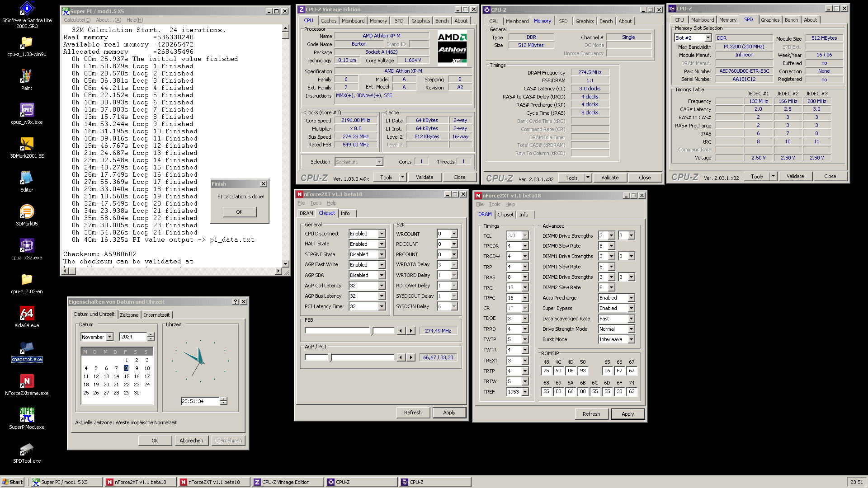Image resolution: width=868 pixels, height=488 pixels.
Task: Click the system tray clock 23:51
Action: point(856,482)
